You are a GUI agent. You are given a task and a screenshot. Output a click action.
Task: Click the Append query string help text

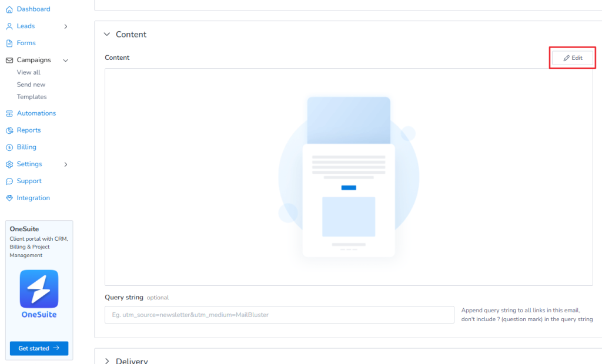pyautogui.click(x=527, y=315)
